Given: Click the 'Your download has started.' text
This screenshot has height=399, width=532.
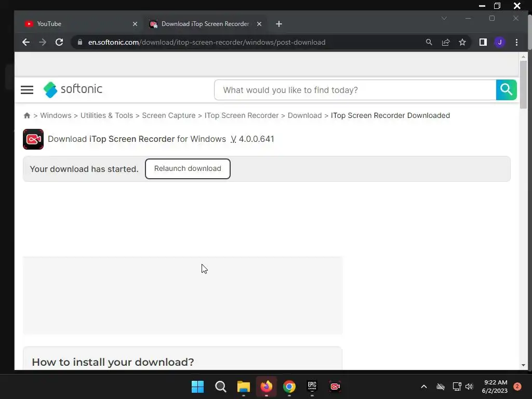Looking at the screenshot, I should click(84, 169).
